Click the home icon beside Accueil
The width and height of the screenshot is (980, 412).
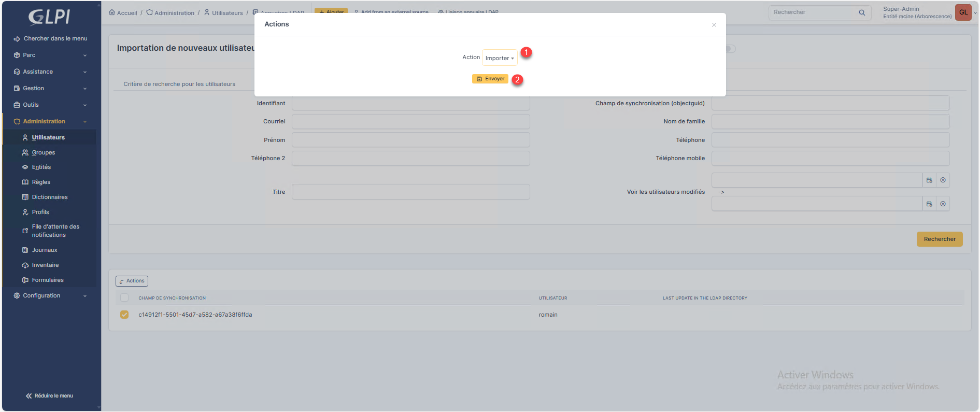[x=112, y=12]
